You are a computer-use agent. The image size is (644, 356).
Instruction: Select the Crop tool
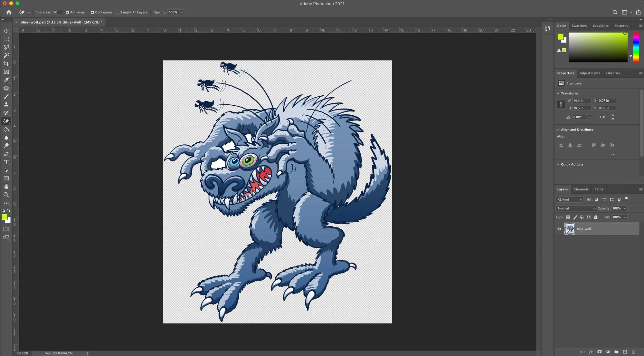[x=6, y=63]
